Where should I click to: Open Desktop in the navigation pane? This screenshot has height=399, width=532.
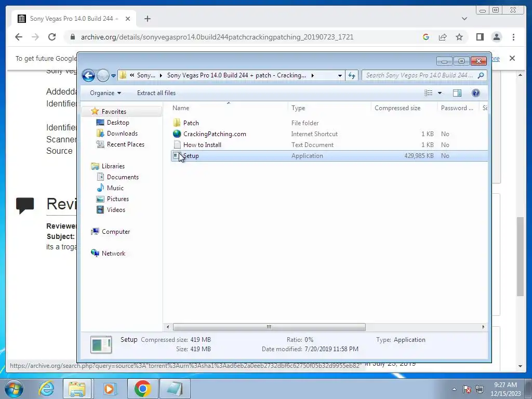pyautogui.click(x=118, y=123)
